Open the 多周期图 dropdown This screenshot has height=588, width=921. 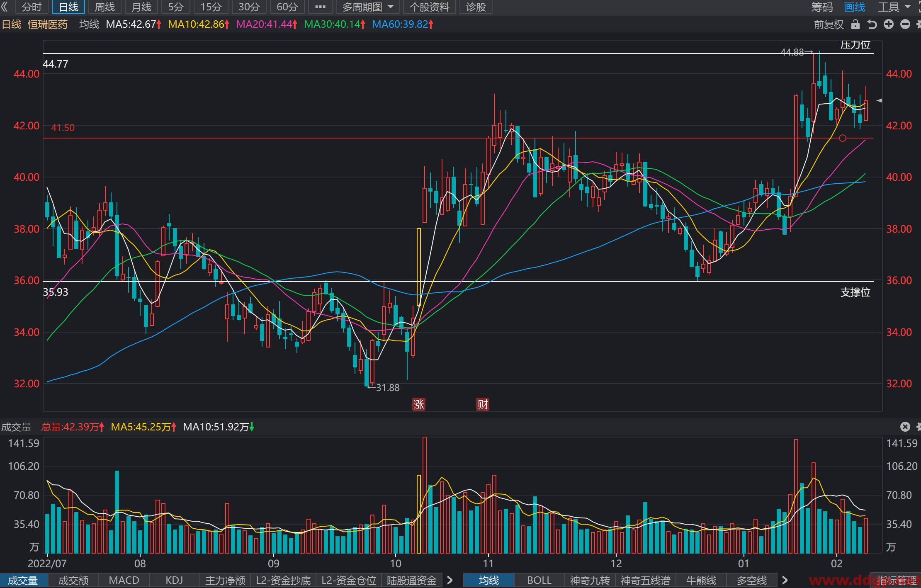(x=368, y=7)
